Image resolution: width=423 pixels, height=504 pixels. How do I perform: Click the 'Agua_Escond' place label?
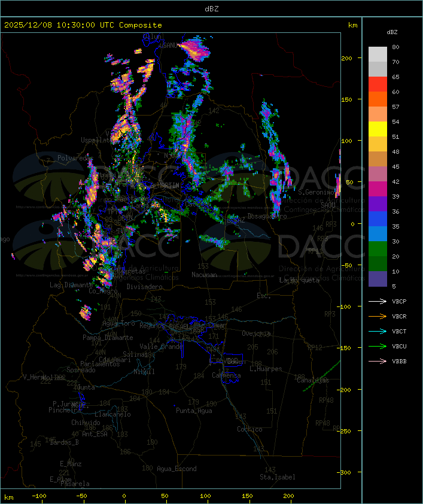(176, 469)
